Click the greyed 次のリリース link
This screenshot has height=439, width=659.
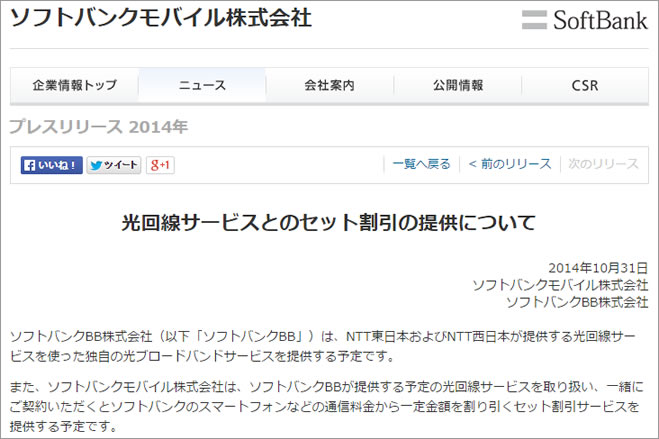604,164
